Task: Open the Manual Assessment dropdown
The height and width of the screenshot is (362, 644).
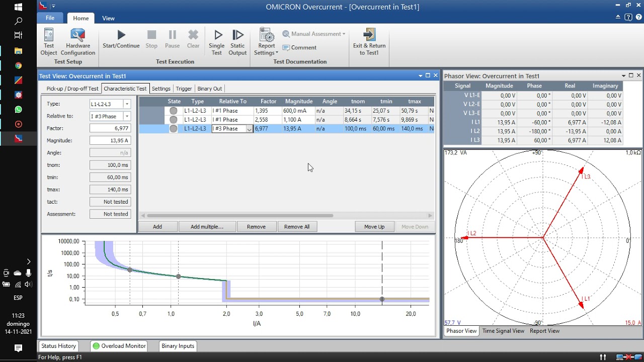Action: pyautogui.click(x=314, y=34)
